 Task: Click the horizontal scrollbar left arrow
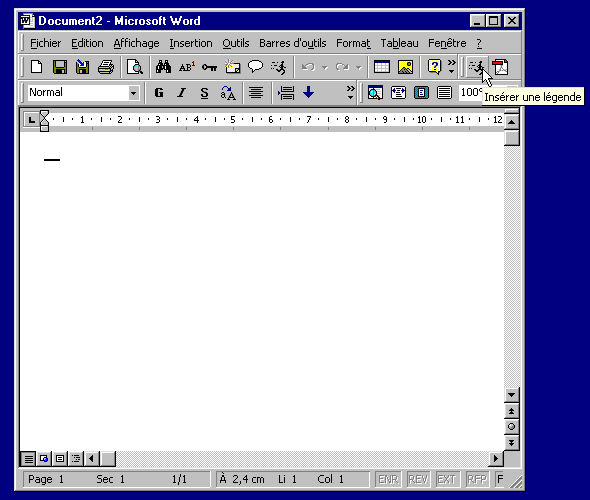coord(91,459)
